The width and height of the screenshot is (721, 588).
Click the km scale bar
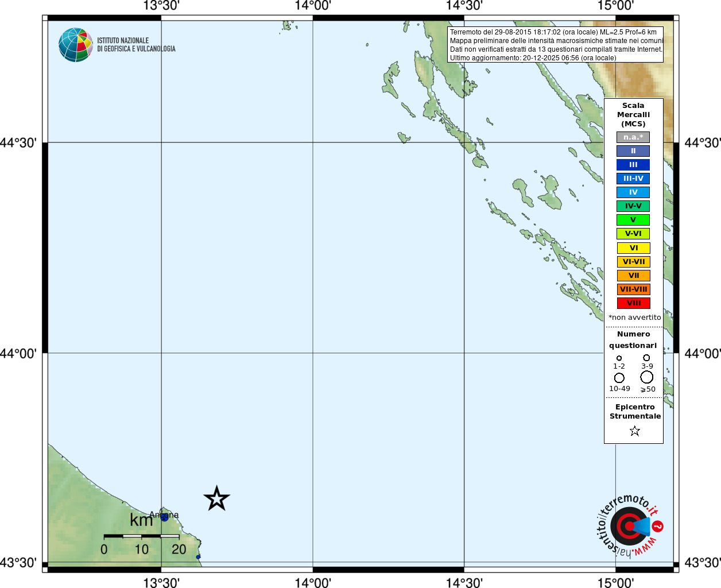click(141, 536)
